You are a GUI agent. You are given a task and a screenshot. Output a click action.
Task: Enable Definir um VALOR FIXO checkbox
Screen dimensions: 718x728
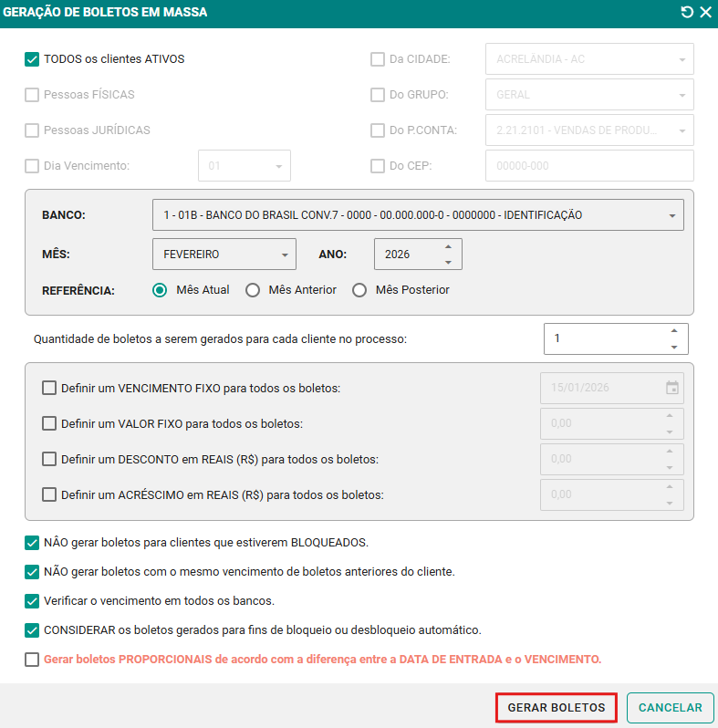[x=49, y=423]
